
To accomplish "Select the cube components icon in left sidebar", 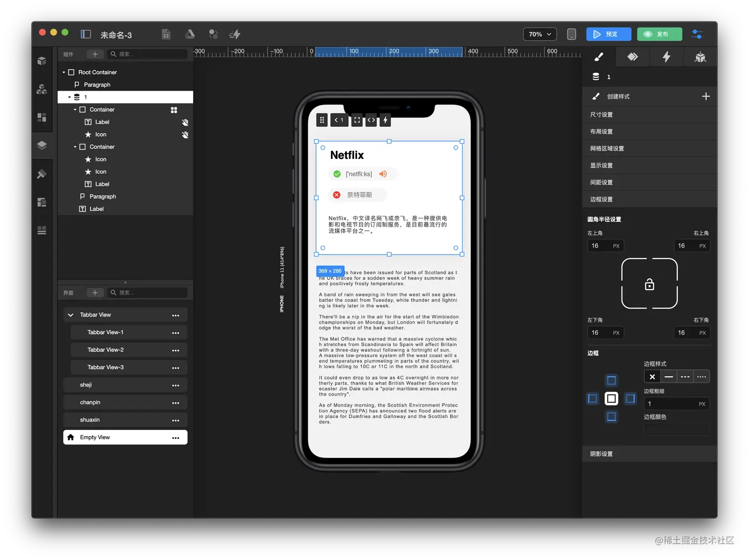I will [x=42, y=61].
